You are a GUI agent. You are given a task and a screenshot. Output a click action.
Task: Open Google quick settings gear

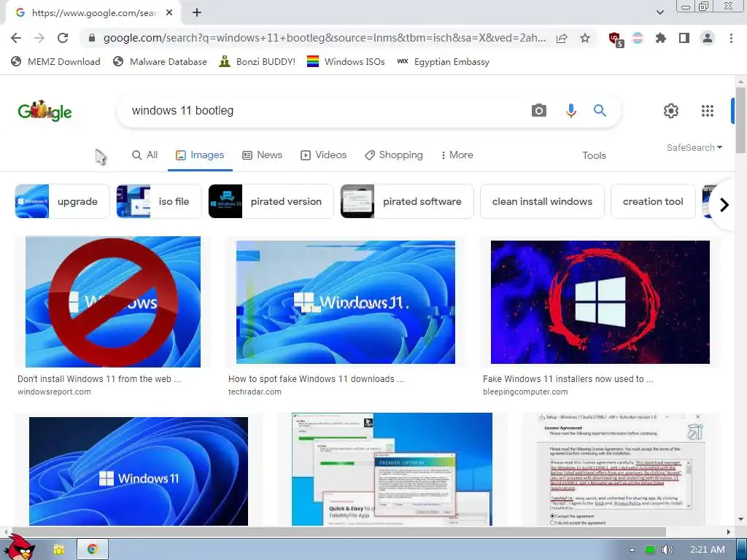(x=671, y=111)
